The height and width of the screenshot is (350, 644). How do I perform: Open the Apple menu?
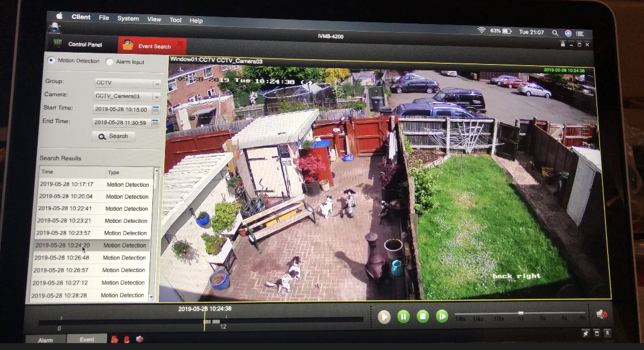[59, 16]
